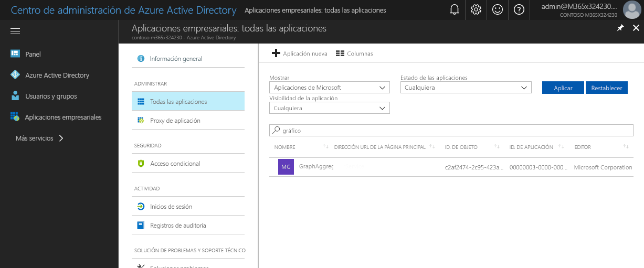Open the Mostrar dropdown

(330, 88)
